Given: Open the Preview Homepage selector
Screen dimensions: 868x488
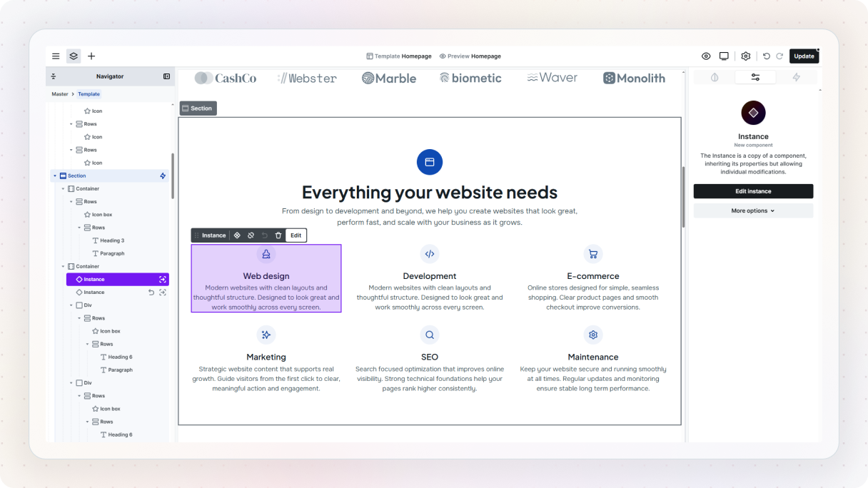Looking at the screenshot, I should (x=470, y=56).
